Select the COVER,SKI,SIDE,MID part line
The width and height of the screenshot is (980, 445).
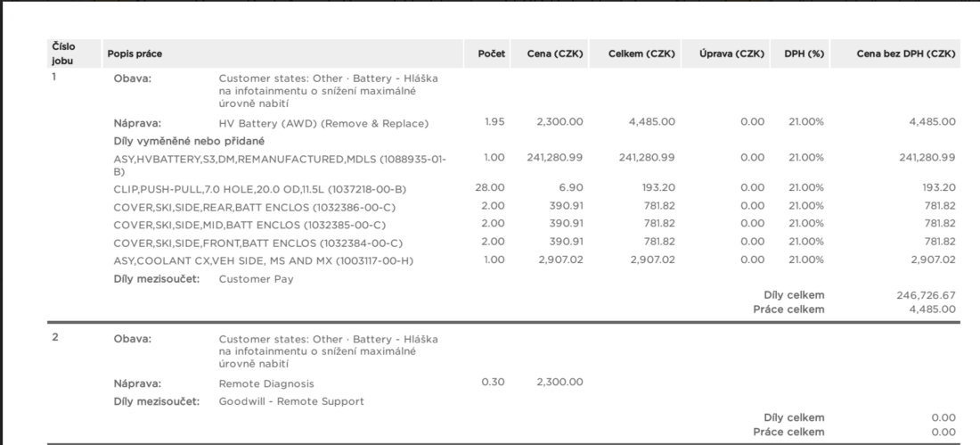pyautogui.click(x=249, y=225)
